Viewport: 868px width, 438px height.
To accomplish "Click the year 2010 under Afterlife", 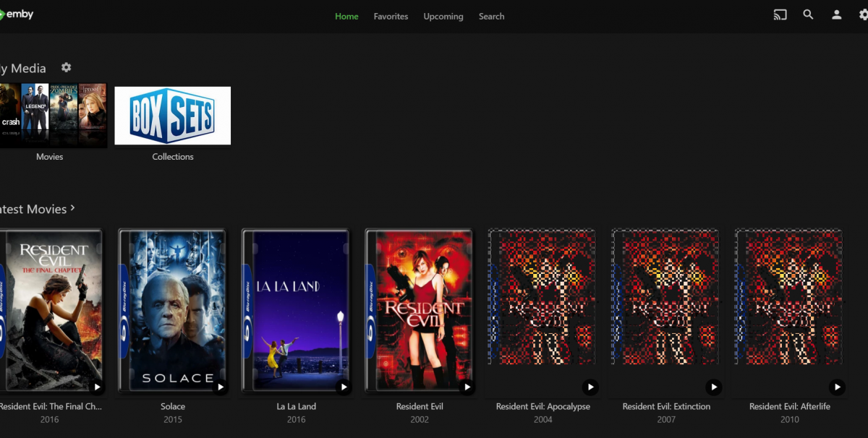I will coord(790,419).
